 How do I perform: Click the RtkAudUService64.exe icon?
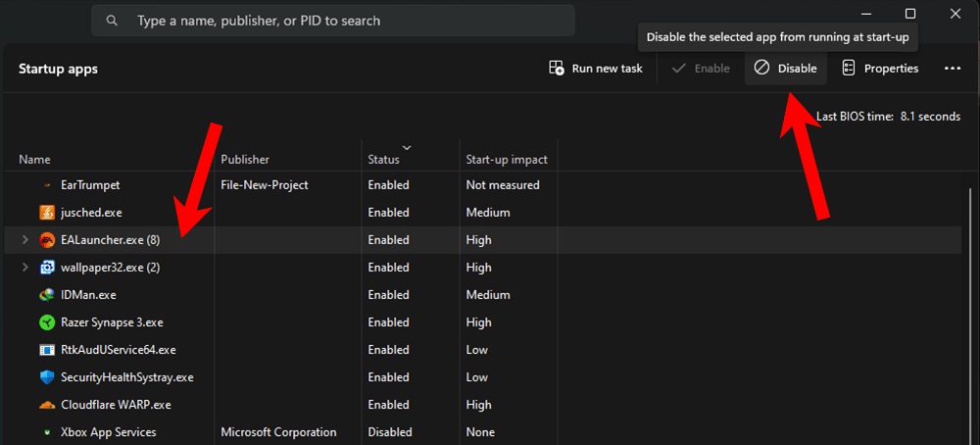click(47, 350)
